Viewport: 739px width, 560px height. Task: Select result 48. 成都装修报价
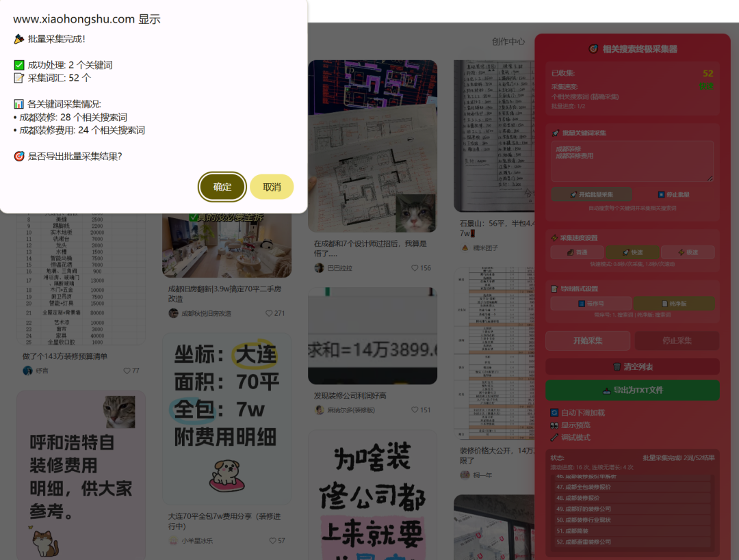632,498
